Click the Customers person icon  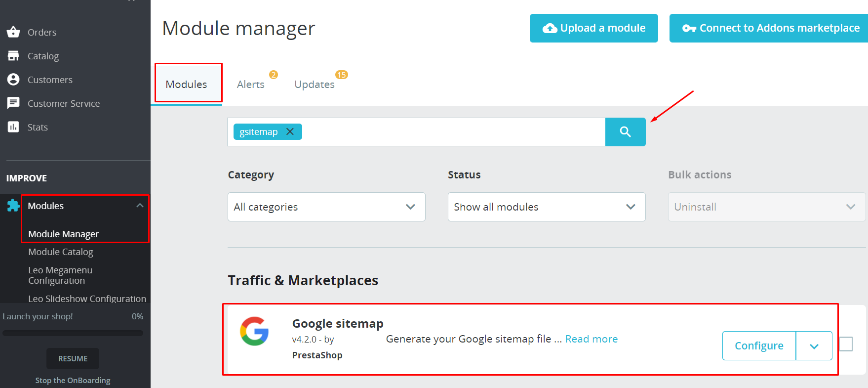point(13,80)
